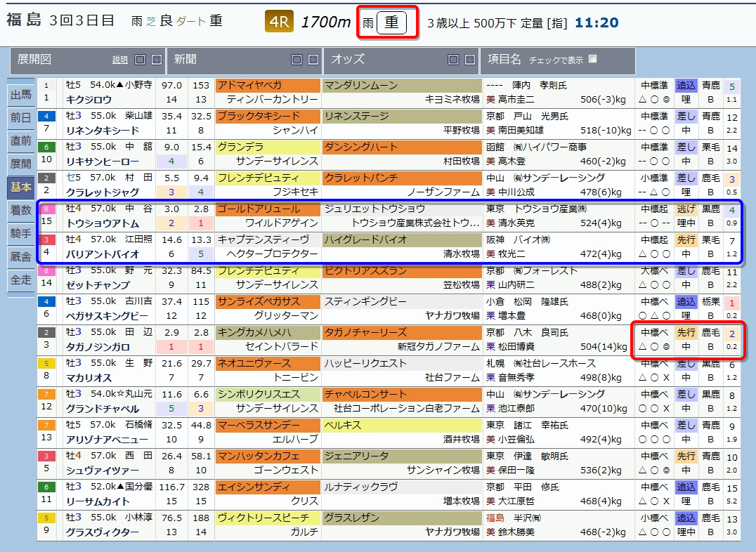
Task: Click the 追込 cell in キクジロウ row
Action: pyautogui.click(x=686, y=86)
